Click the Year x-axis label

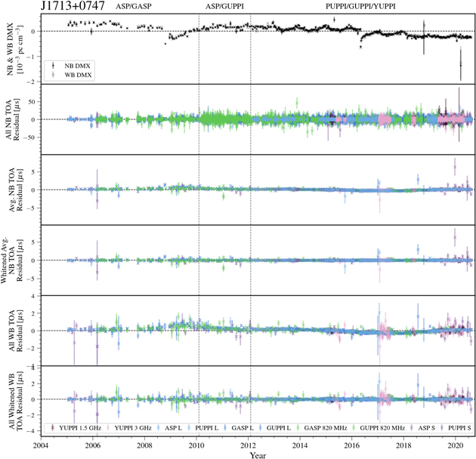[258, 454]
